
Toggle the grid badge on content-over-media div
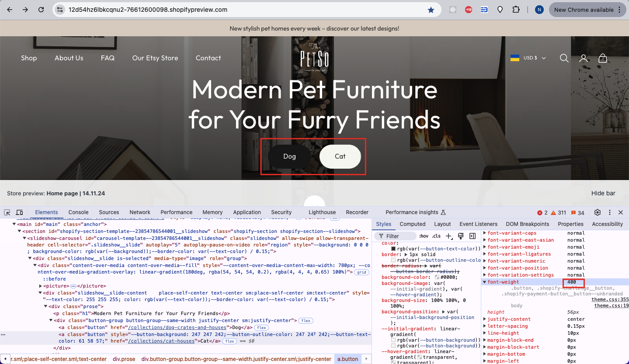361,272
